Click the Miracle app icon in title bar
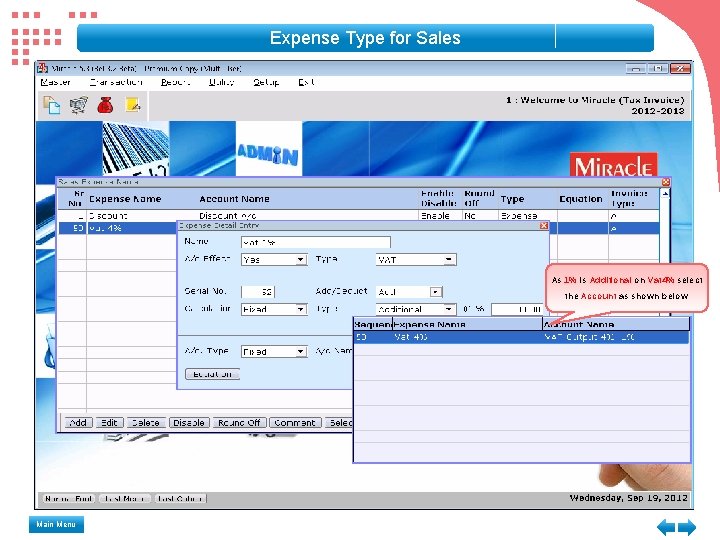720x540 pixels. [x=42, y=68]
